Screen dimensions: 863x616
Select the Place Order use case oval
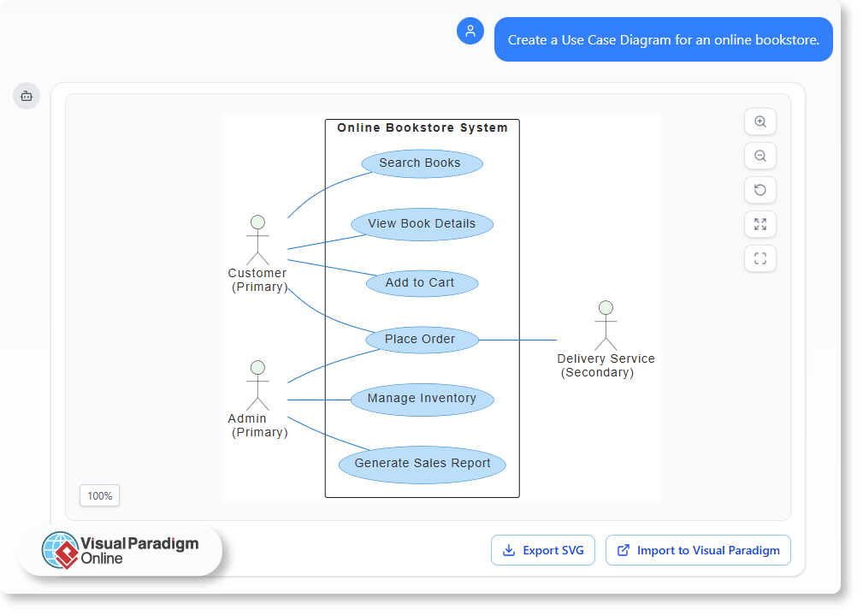click(422, 340)
